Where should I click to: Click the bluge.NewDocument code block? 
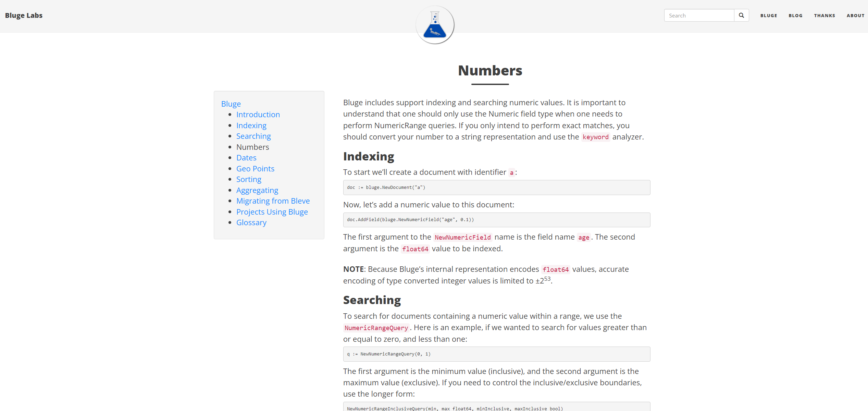(497, 188)
